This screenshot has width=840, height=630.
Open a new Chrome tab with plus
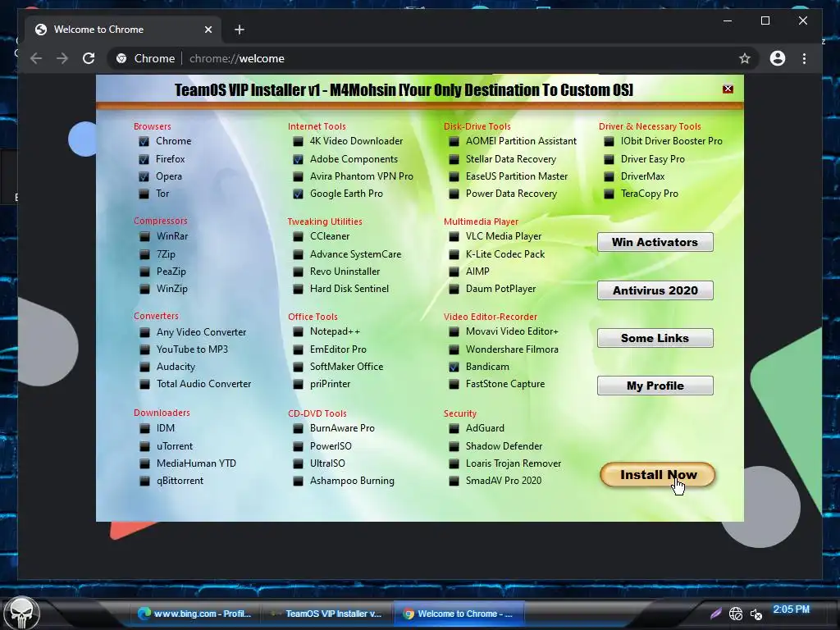click(x=240, y=30)
